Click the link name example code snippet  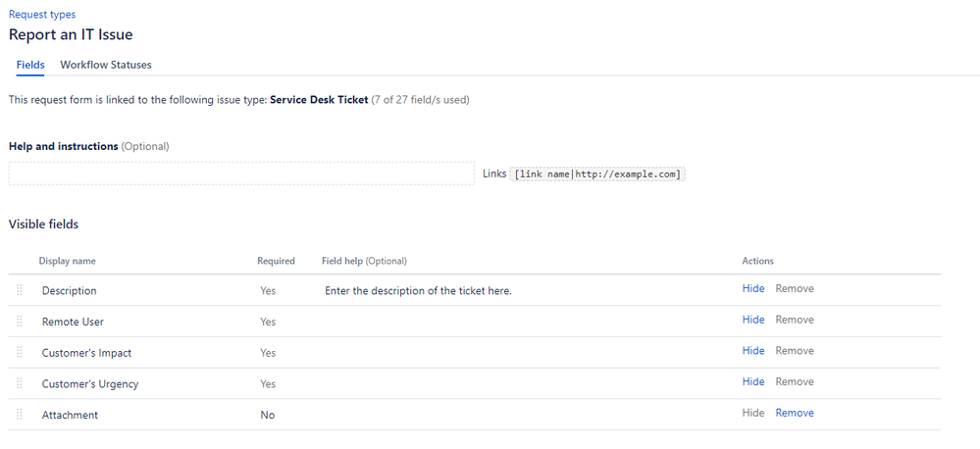point(597,175)
